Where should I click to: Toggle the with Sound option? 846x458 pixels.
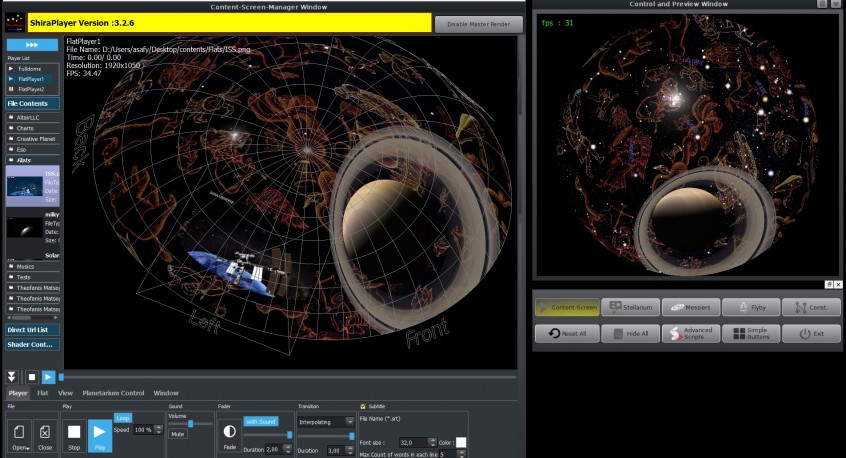click(x=261, y=421)
